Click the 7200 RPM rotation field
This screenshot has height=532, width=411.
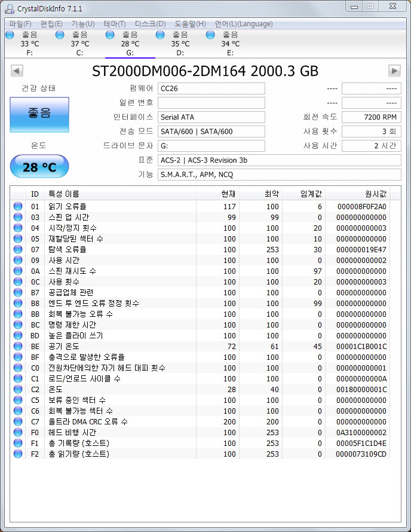[x=372, y=117]
